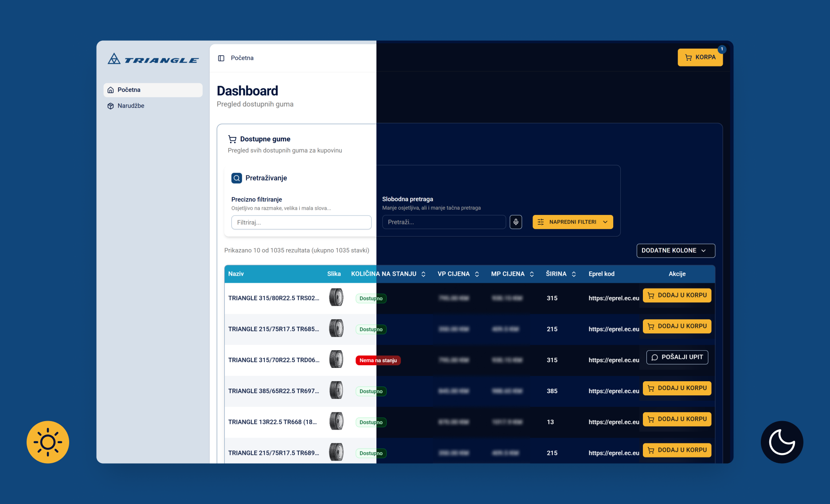Open the Narudžbe sidebar menu item
This screenshot has width=830, height=504.
153,106
